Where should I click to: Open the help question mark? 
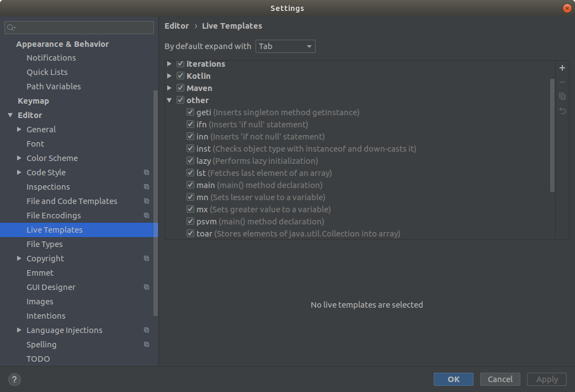click(14, 379)
